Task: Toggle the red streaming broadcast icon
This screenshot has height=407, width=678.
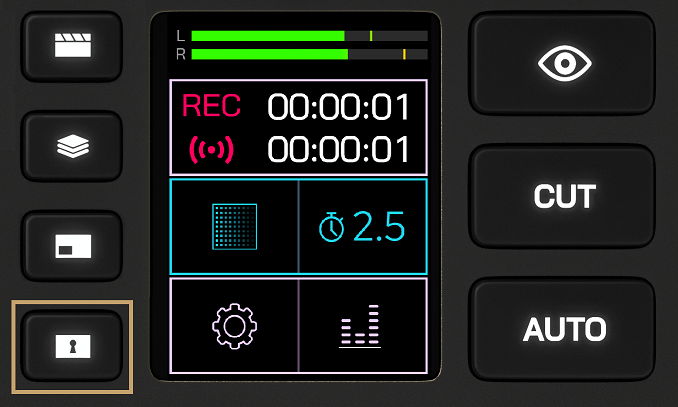Action: pyautogui.click(x=211, y=150)
